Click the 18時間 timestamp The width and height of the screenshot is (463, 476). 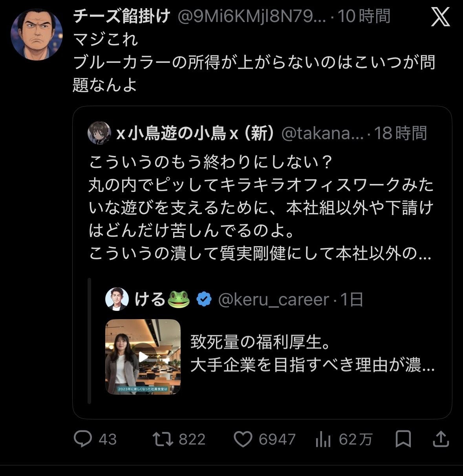[401, 134]
